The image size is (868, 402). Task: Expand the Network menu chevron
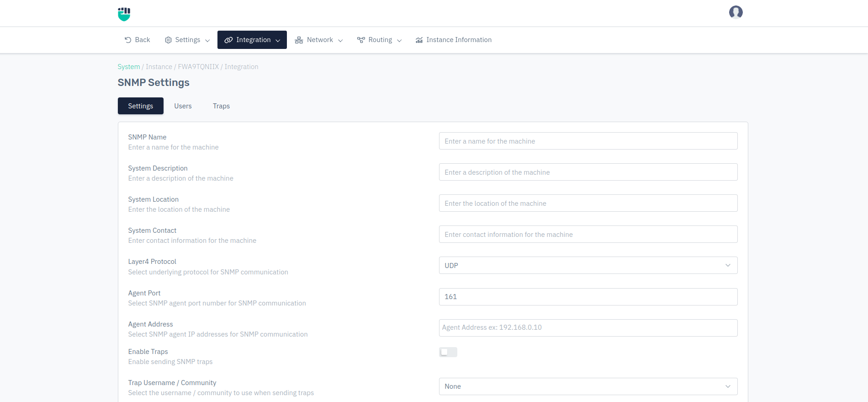[x=340, y=40]
